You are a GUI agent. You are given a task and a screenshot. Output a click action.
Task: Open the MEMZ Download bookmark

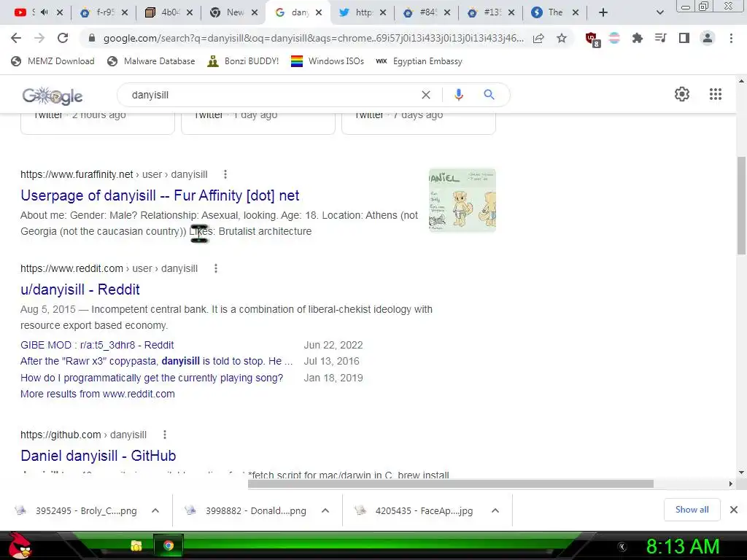[x=53, y=61]
